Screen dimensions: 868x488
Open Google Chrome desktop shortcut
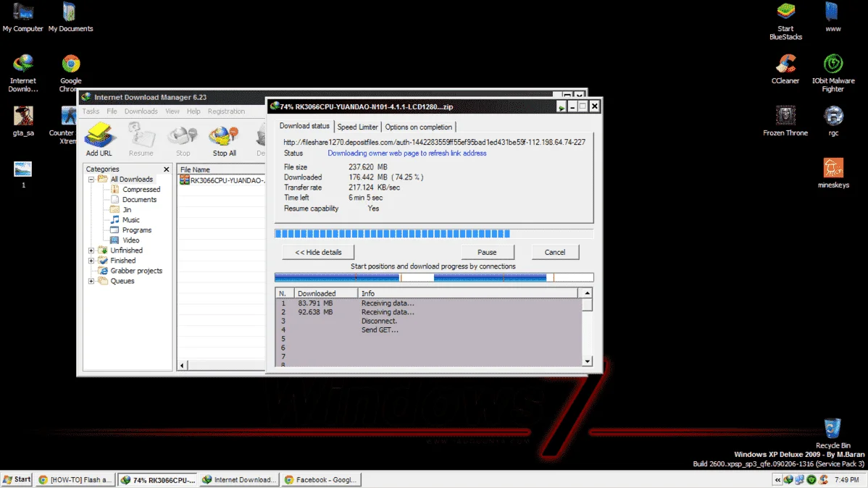pos(70,73)
